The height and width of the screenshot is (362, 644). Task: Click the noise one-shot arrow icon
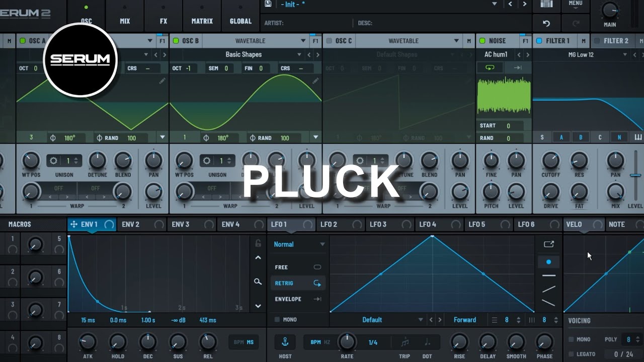click(518, 68)
